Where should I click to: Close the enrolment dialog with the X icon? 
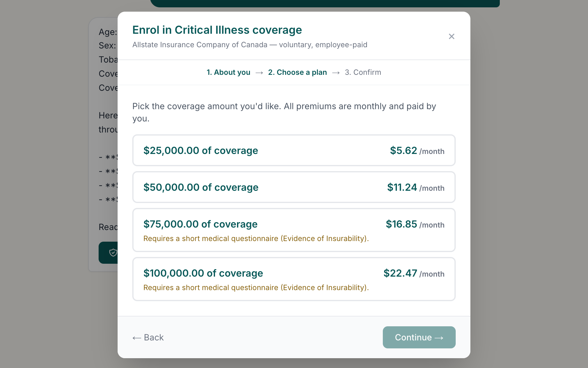[x=451, y=36]
